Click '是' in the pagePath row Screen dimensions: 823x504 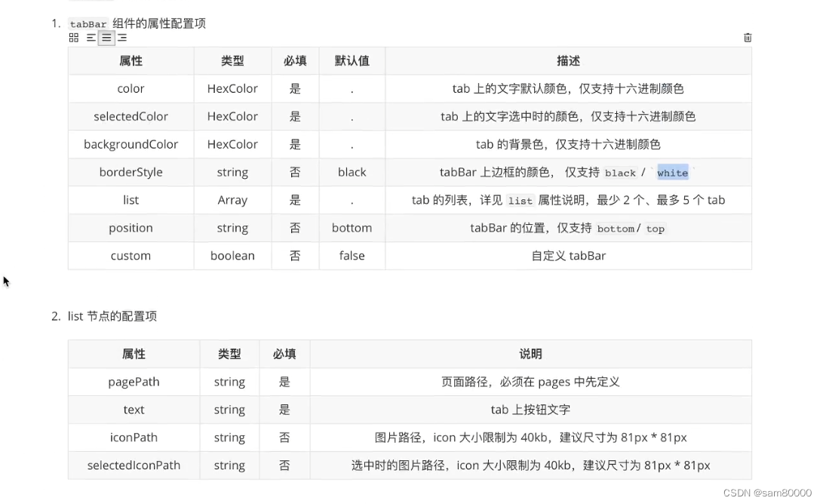click(x=284, y=382)
